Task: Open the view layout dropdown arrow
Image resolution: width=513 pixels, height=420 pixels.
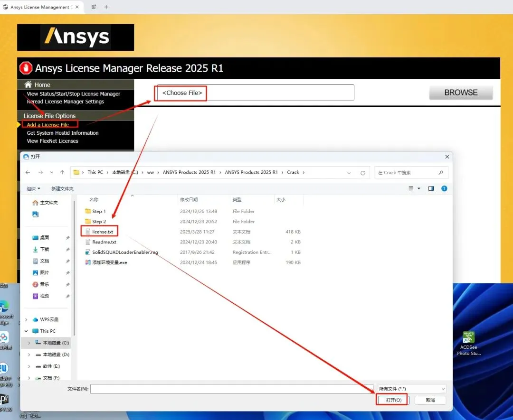Action: 419,188
